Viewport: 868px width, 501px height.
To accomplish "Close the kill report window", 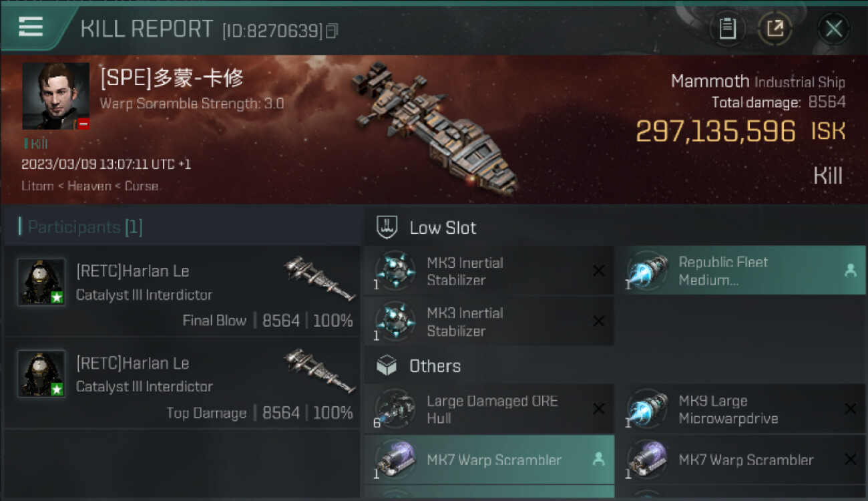I will 833,29.
